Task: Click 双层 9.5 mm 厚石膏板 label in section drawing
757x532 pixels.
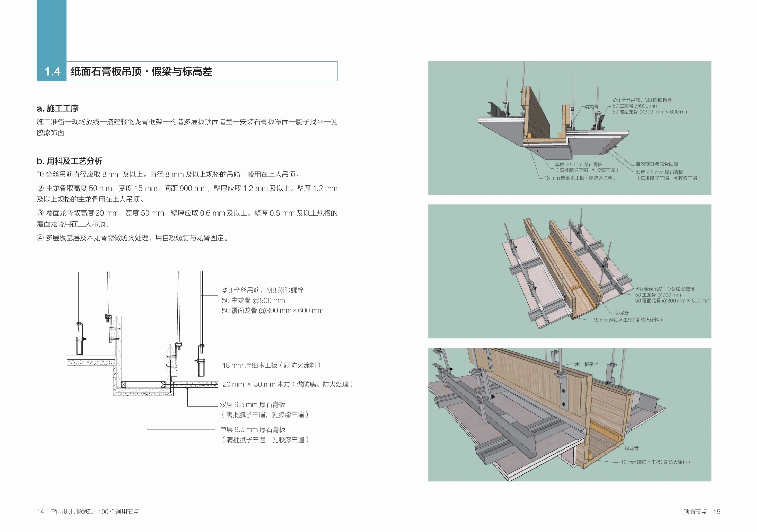Action: point(253,404)
